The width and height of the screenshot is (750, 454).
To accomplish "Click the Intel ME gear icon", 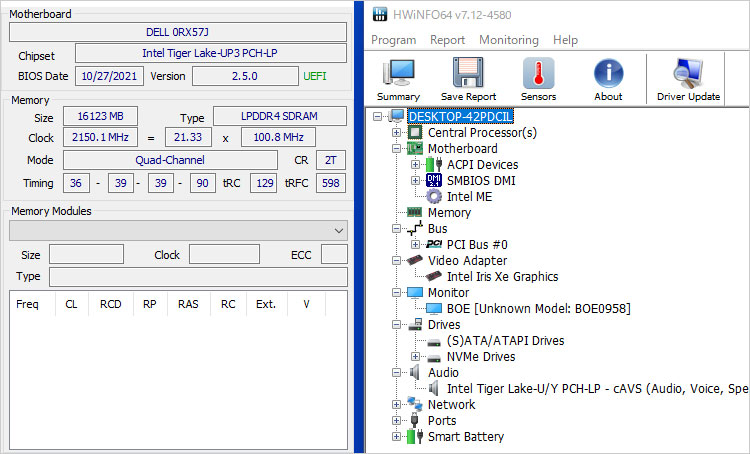I will pos(433,197).
